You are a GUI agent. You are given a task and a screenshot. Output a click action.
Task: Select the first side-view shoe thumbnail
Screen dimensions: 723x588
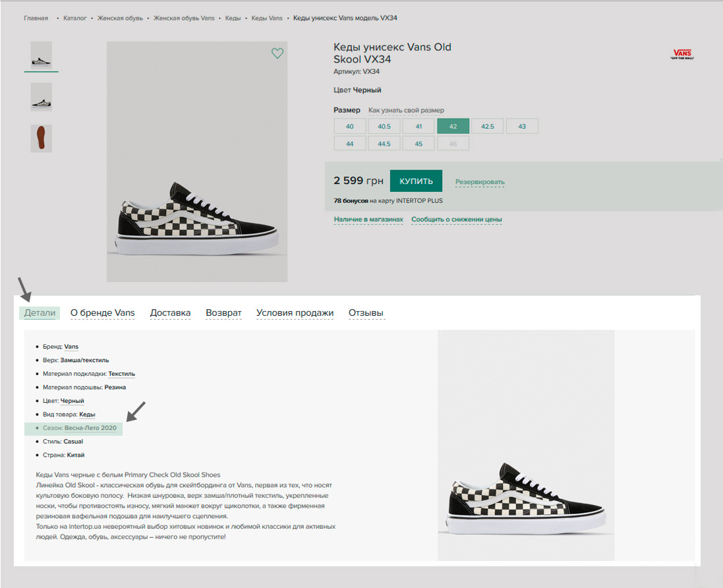pyautogui.click(x=42, y=55)
